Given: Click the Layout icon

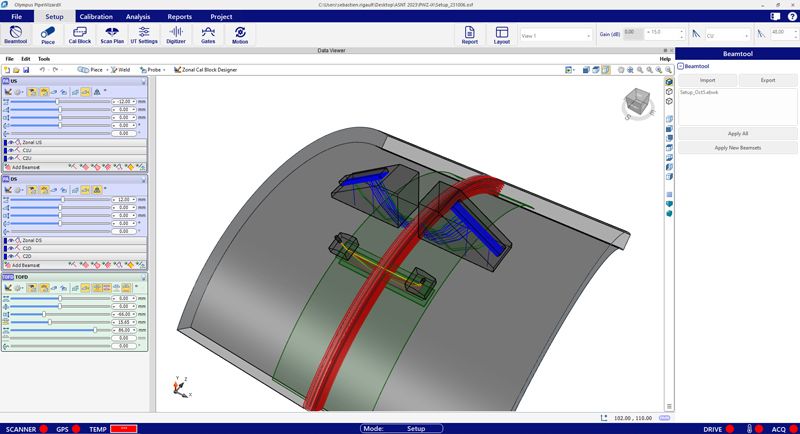Looking at the screenshot, I should coord(502,35).
